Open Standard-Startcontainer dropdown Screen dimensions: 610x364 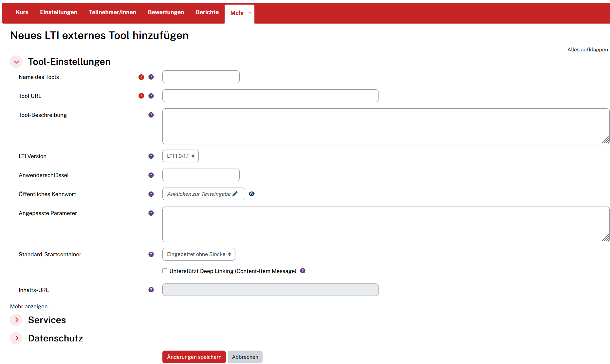[199, 254]
